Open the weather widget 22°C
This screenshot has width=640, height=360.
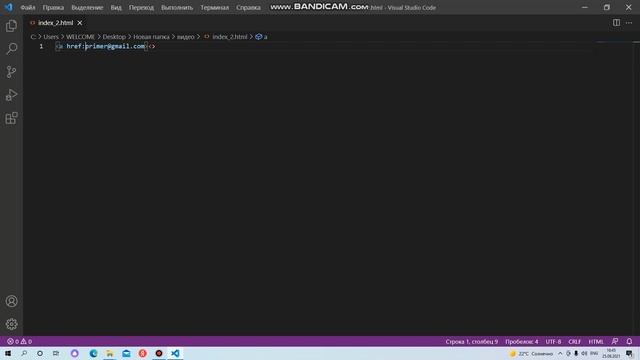click(x=531, y=353)
